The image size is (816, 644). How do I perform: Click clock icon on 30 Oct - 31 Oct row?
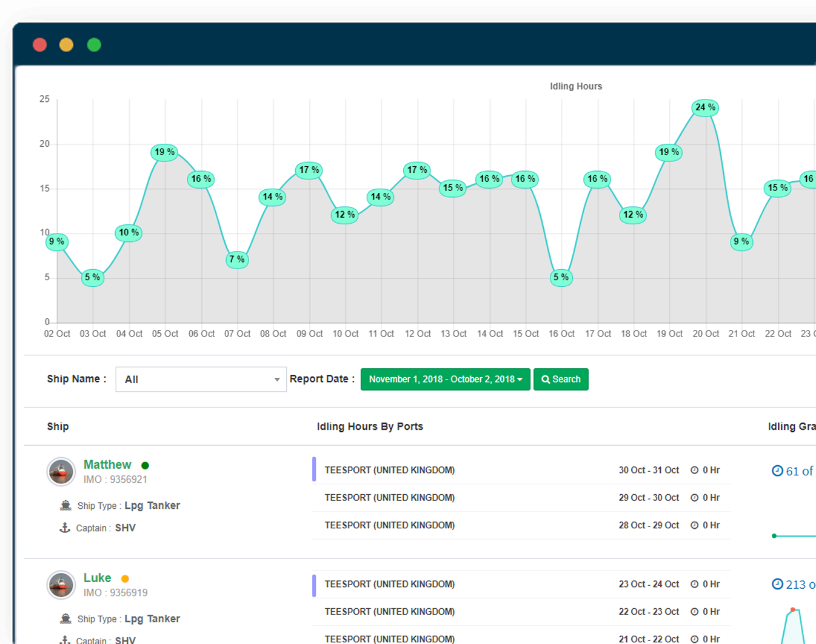click(x=695, y=470)
